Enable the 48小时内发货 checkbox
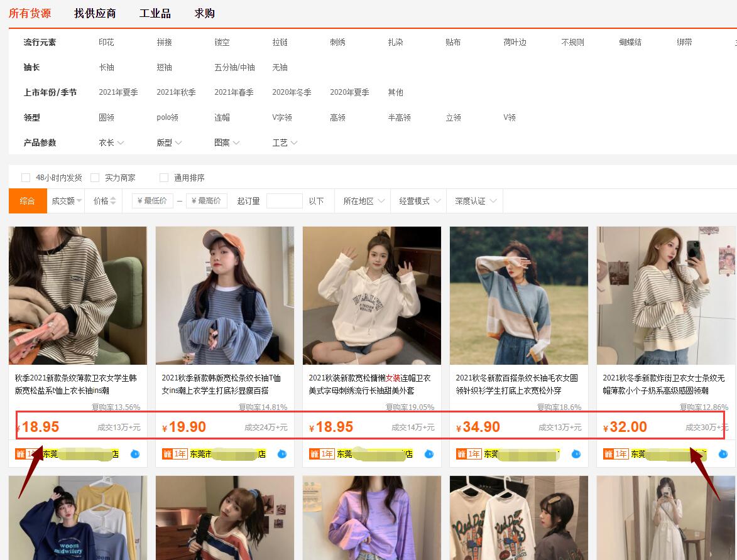The image size is (737, 560). (26, 178)
